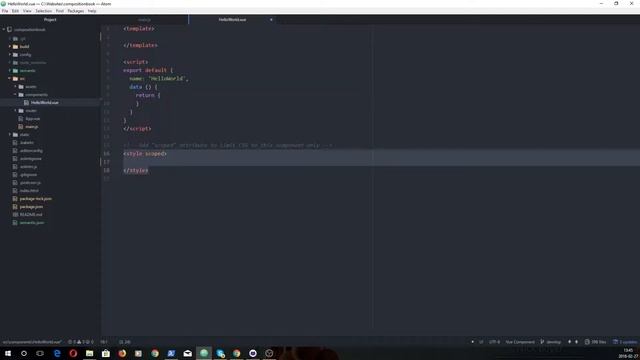Image resolution: width=640 pixels, height=360 pixels.
Task: Open the Selection menu
Action: (x=44, y=11)
